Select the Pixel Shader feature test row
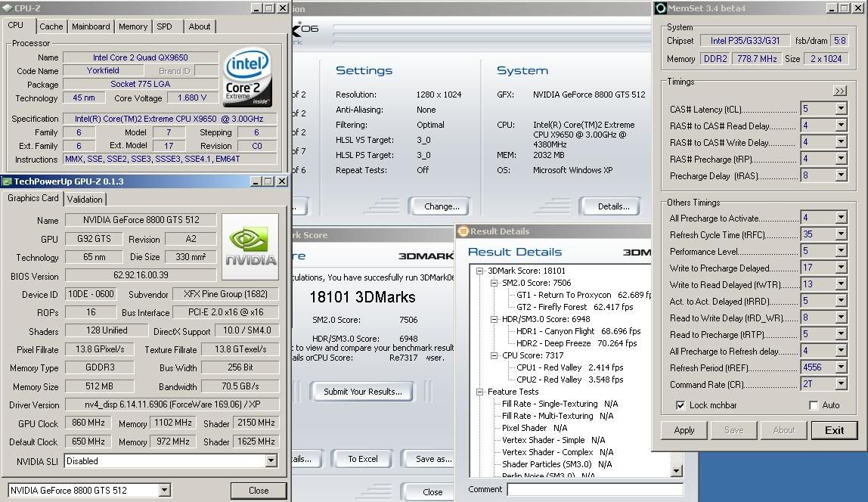Viewport: 868px width, 502px height. click(x=535, y=428)
